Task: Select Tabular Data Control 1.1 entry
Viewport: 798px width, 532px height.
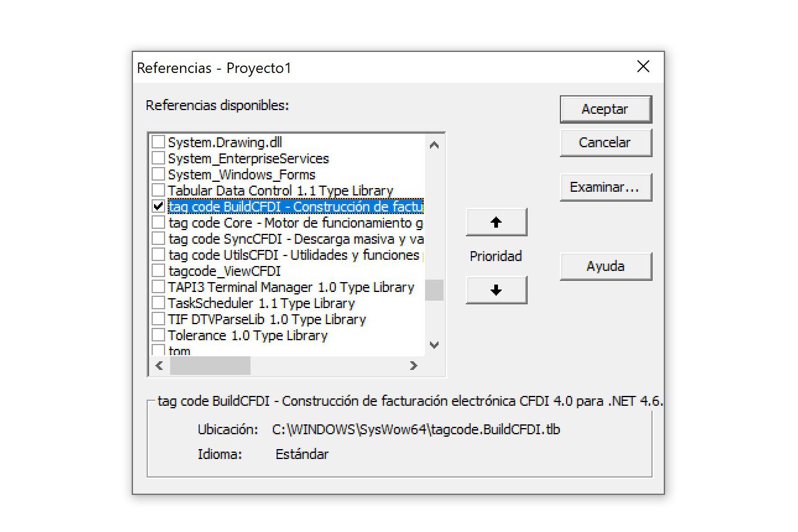Action: click(x=280, y=191)
